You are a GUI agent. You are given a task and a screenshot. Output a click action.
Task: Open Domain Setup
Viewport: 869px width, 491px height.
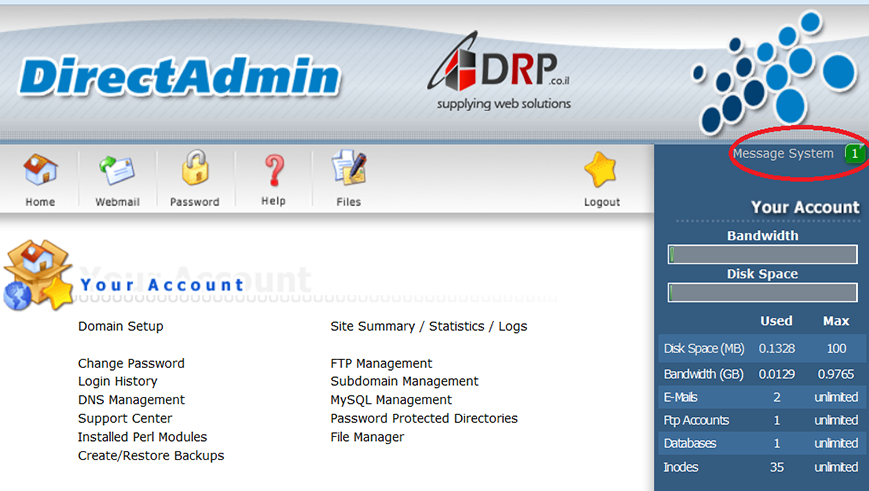(120, 326)
